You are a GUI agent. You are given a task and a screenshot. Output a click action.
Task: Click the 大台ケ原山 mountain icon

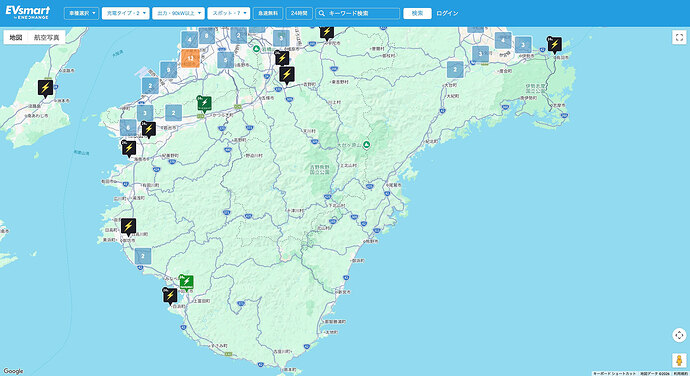click(x=366, y=145)
